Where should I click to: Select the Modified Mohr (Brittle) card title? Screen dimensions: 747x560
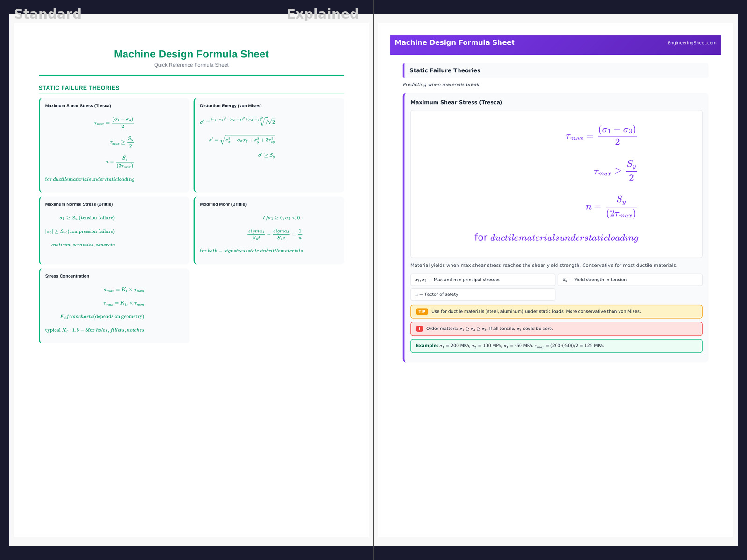[x=223, y=204]
